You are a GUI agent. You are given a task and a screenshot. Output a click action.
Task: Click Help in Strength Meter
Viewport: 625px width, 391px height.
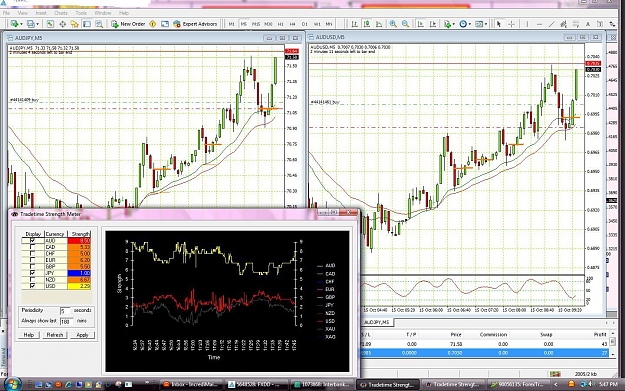[29, 335]
